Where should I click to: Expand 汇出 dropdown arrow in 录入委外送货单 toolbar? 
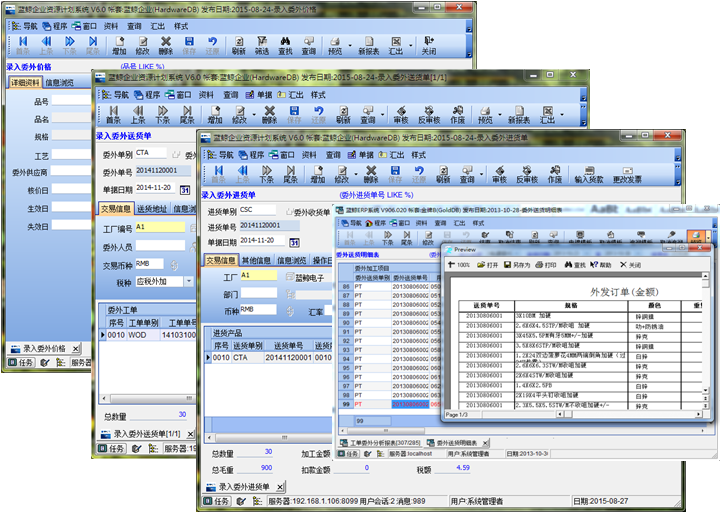(x=562, y=115)
